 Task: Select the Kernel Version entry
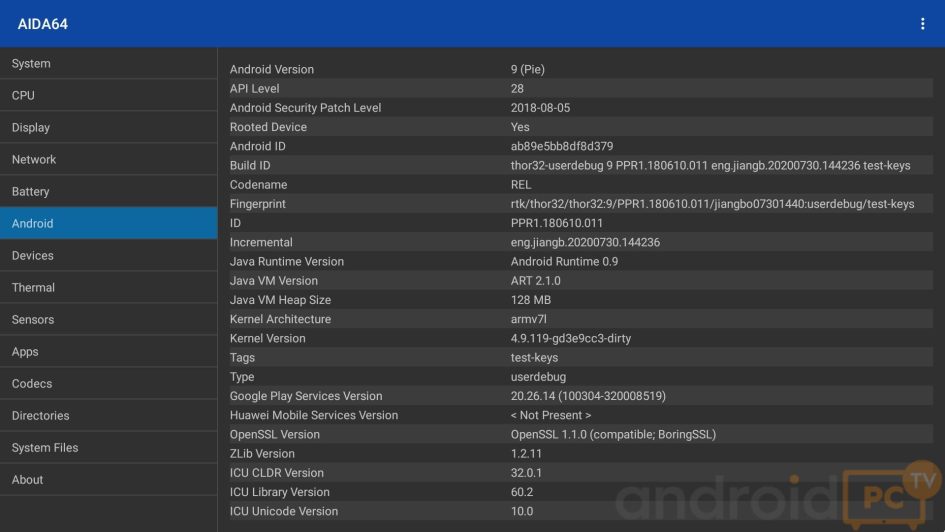pyautogui.click(x=580, y=338)
